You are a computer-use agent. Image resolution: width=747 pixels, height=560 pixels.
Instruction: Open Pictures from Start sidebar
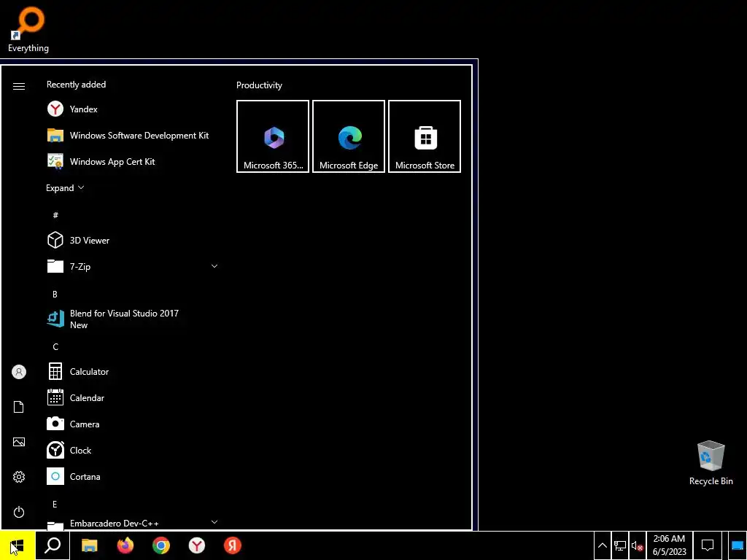(x=18, y=442)
